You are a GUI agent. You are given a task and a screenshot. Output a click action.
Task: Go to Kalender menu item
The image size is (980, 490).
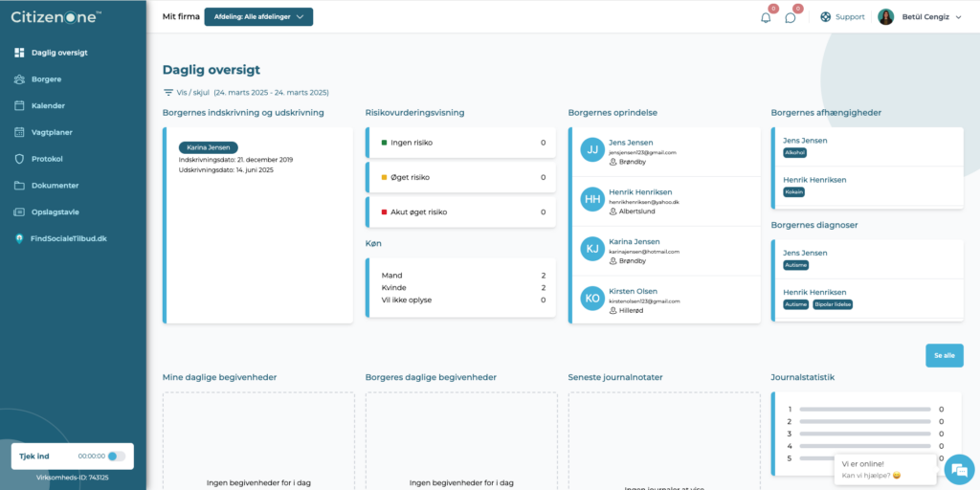coord(48,105)
